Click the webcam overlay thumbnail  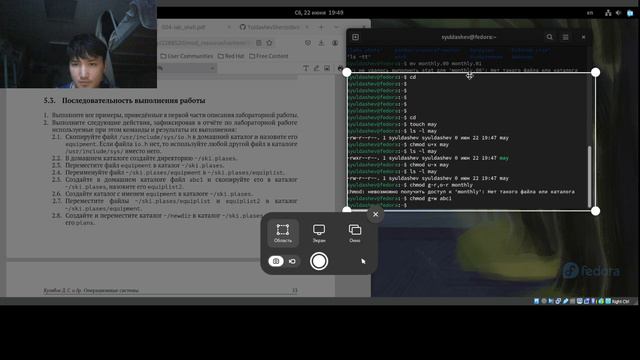pyautogui.click(x=78, y=44)
